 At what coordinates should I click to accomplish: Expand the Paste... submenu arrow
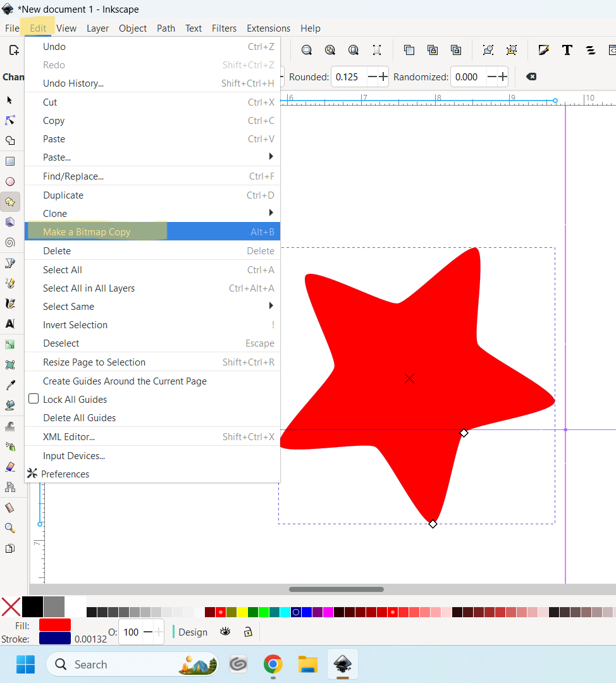(x=271, y=157)
